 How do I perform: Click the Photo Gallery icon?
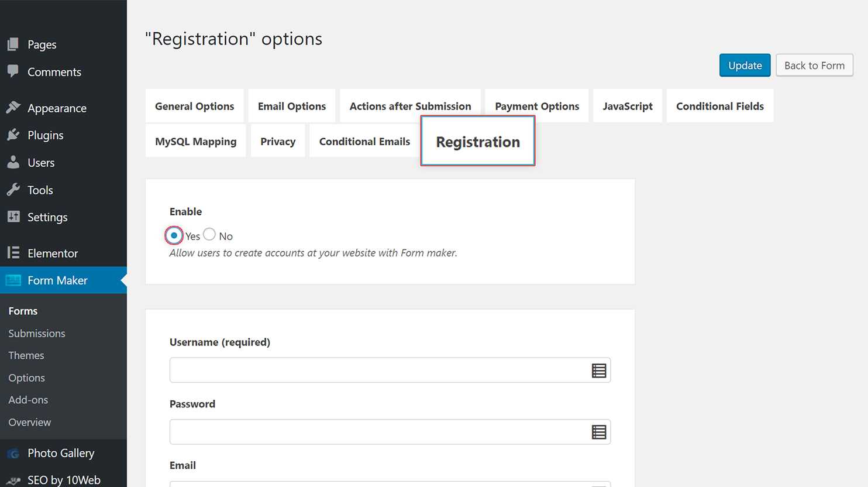[x=13, y=453]
